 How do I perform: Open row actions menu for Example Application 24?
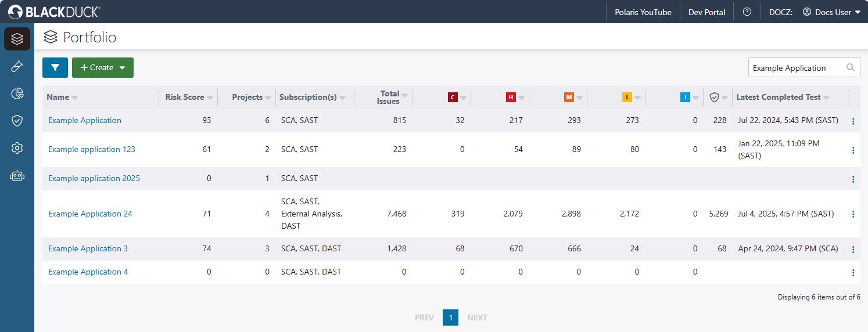(853, 214)
